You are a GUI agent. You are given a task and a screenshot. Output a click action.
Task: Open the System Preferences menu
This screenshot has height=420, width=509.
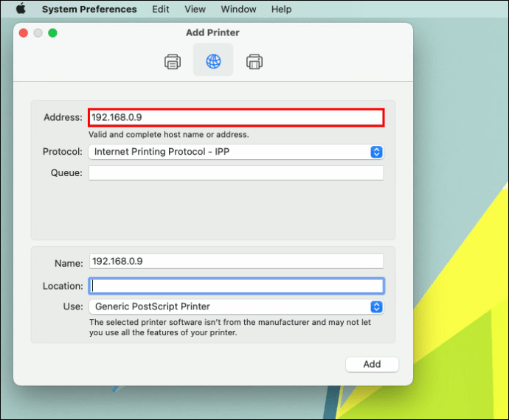89,10
